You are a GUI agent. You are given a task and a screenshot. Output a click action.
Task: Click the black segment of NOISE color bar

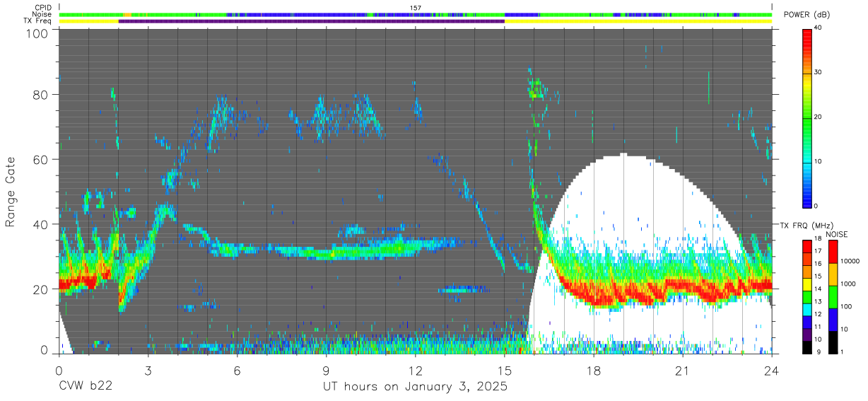coord(833,342)
